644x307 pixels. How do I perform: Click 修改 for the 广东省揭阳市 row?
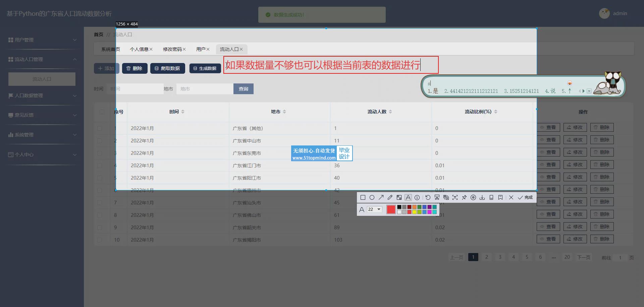575,239
